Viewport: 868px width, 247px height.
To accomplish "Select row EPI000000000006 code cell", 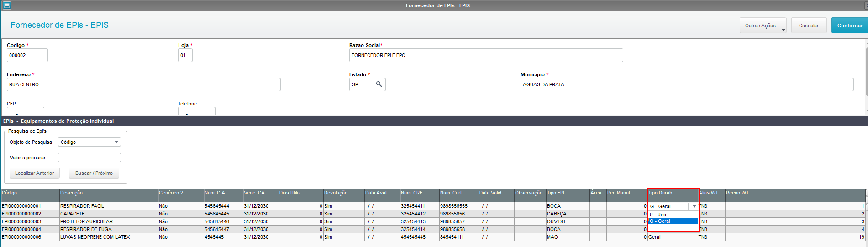I will [30, 237].
